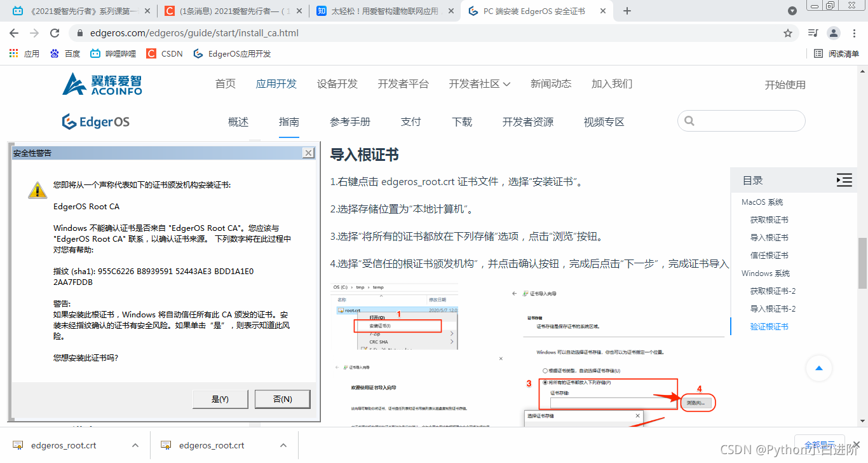This screenshot has height=463, width=868.
Task: Open the Chrome profile avatar
Action: (x=834, y=33)
